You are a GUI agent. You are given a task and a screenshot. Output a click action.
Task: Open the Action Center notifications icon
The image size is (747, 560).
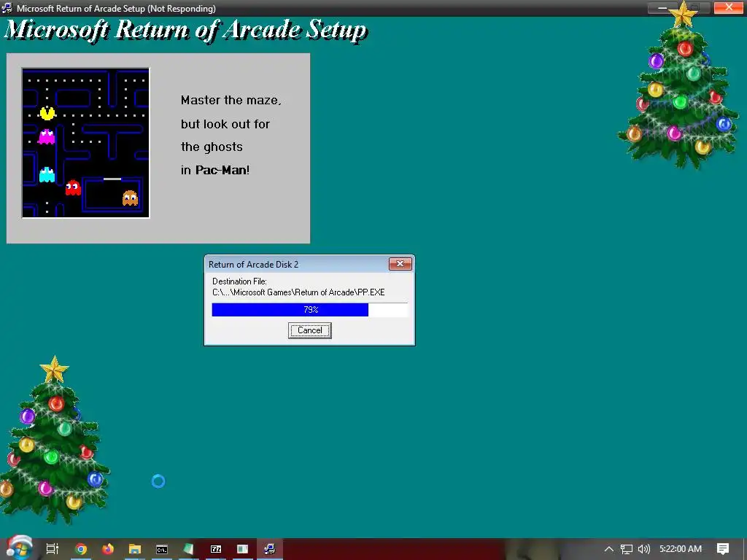coord(723,549)
